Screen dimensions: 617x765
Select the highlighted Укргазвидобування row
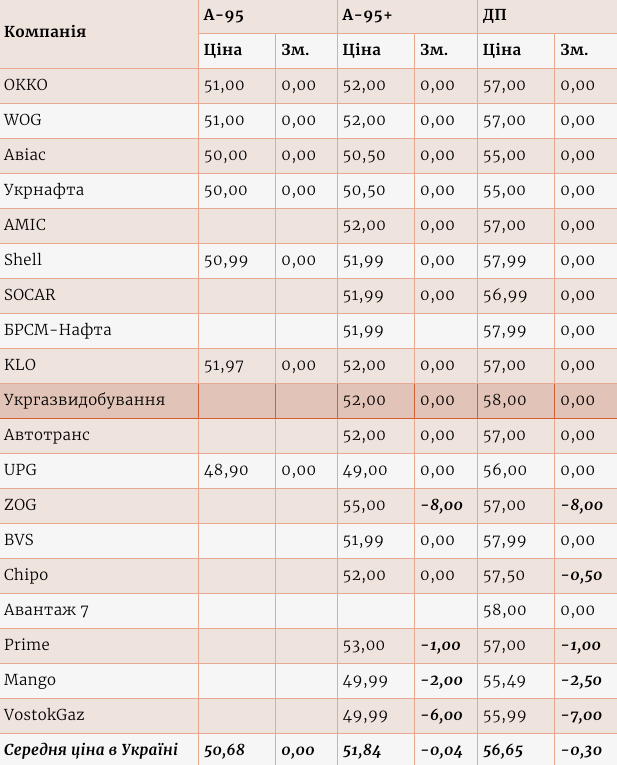(x=308, y=401)
